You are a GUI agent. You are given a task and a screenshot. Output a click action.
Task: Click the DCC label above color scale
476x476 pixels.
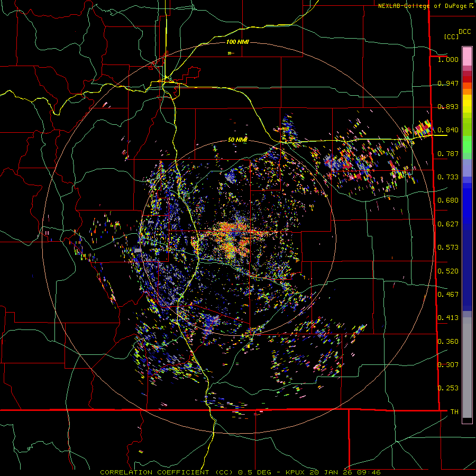(464, 32)
